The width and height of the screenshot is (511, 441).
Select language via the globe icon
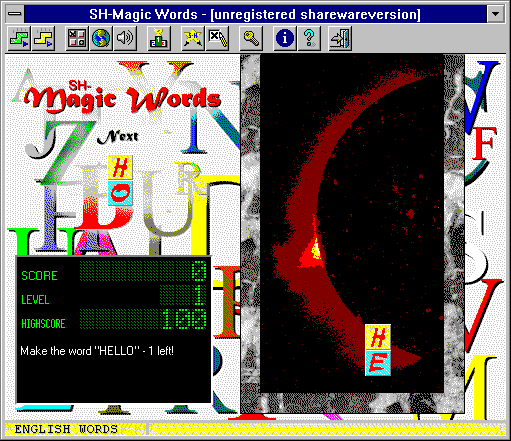pos(101,38)
